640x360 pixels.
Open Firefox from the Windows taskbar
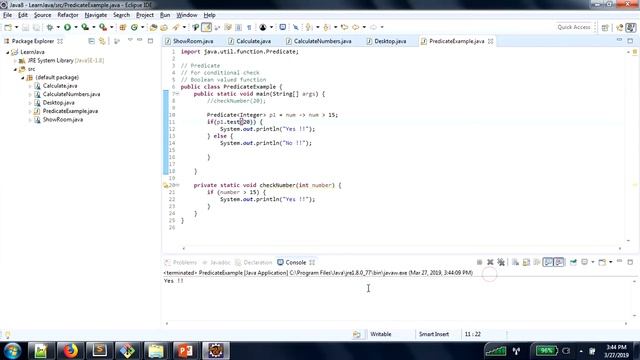[70, 351]
